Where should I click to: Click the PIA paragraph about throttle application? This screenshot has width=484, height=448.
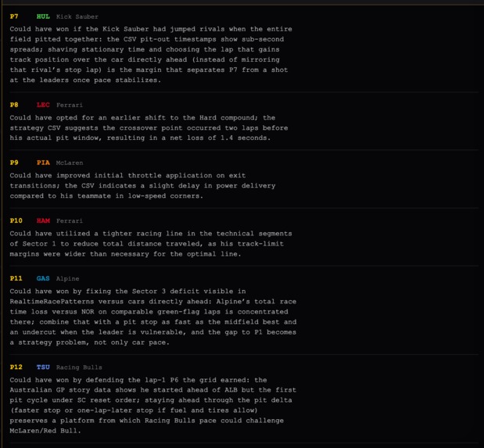pyautogui.click(x=142, y=185)
